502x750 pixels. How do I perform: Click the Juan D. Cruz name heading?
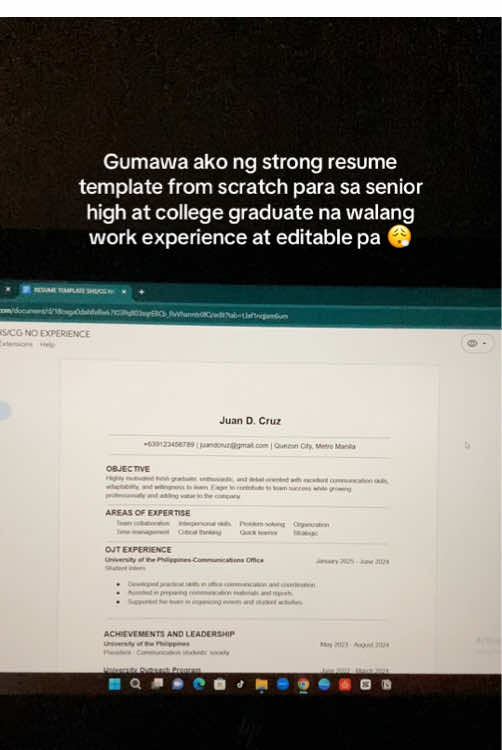(x=250, y=420)
